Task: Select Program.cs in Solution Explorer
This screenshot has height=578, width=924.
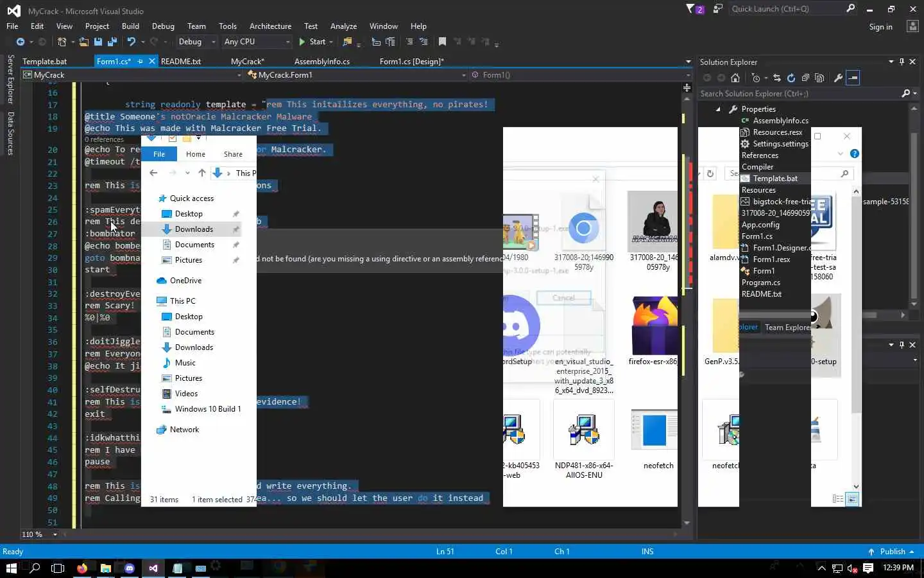Action: pos(761,283)
